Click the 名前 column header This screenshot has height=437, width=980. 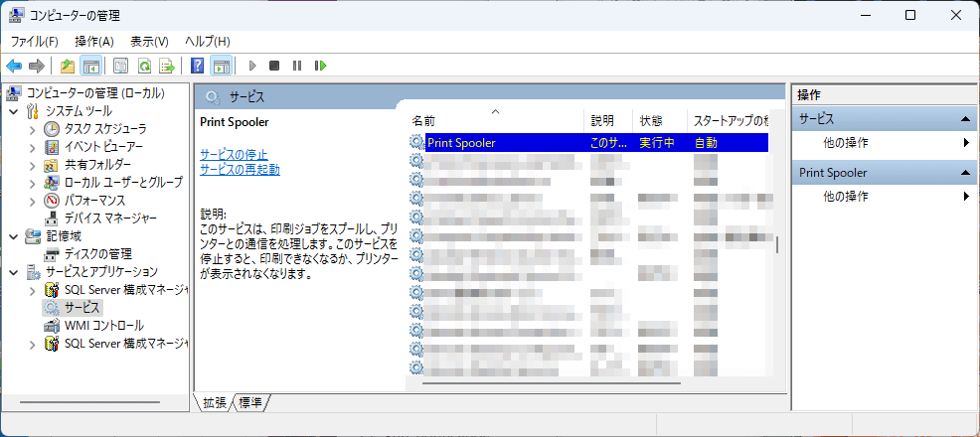(423, 120)
